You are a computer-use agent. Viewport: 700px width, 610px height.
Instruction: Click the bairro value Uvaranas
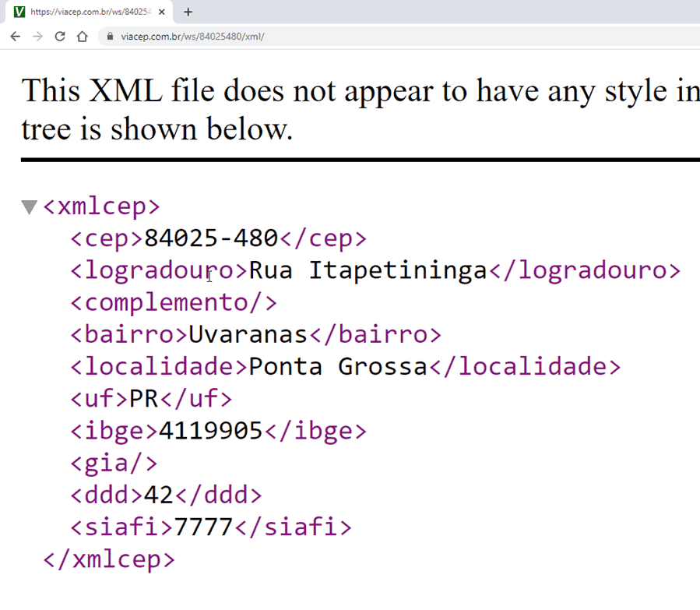[x=248, y=335]
